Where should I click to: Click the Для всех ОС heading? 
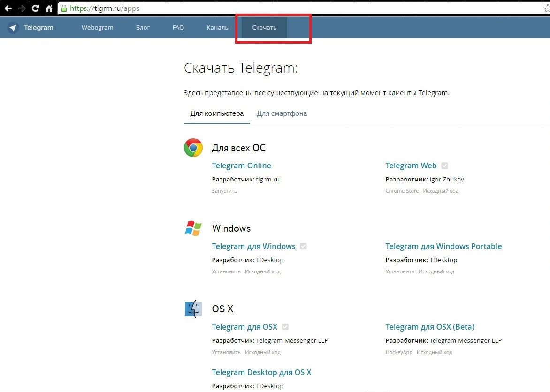click(238, 148)
